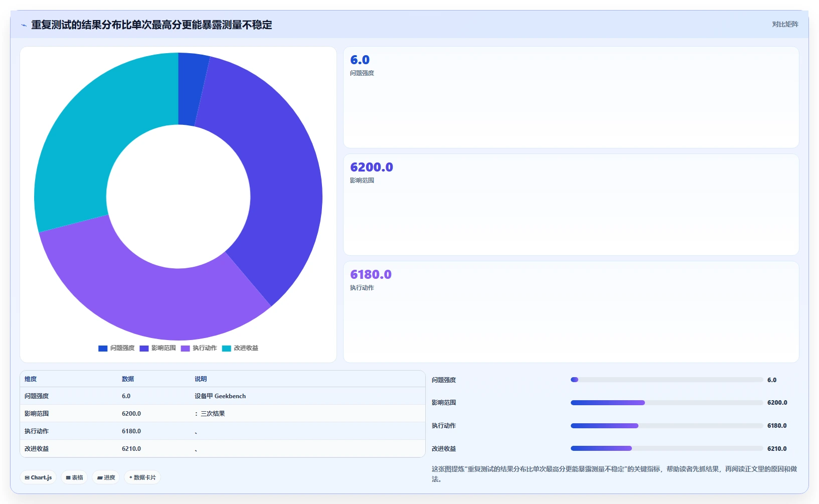Click the 6180.0 value in table

[x=131, y=431]
